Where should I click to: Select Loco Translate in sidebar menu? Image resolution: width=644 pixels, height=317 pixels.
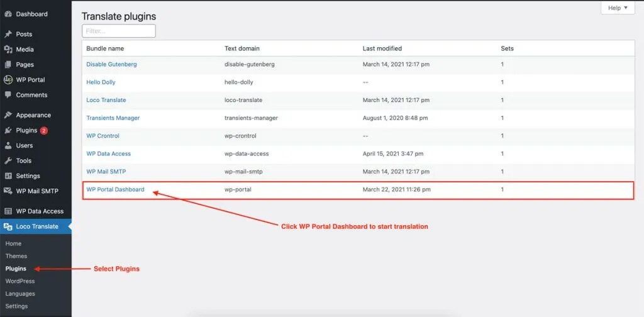(37, 226)
